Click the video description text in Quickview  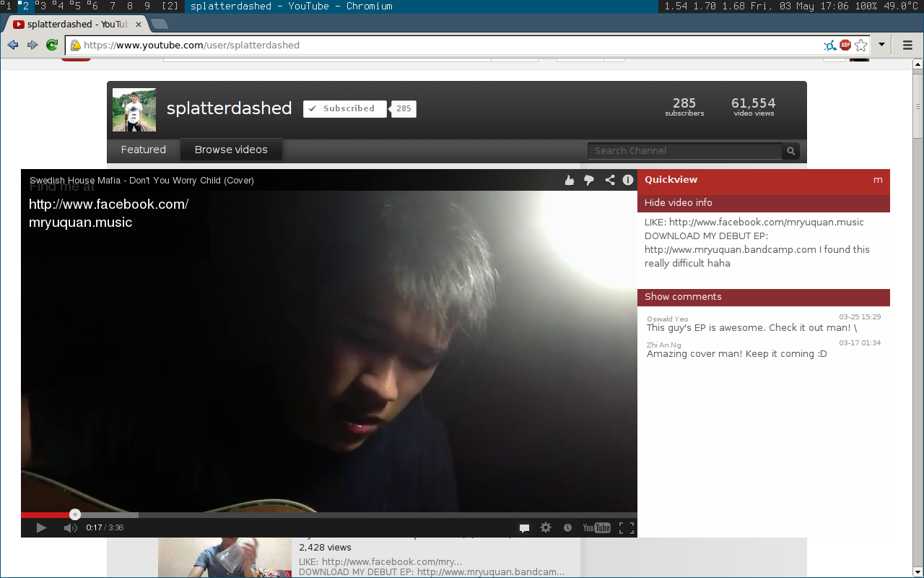click(x=757, y=243)
